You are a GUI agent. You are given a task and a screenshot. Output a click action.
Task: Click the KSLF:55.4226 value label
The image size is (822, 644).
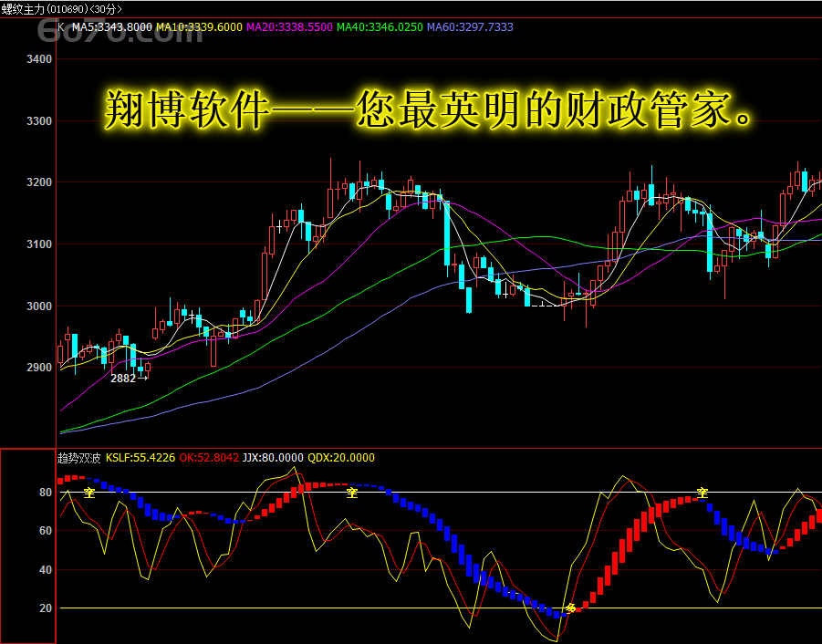pos(140,458)
